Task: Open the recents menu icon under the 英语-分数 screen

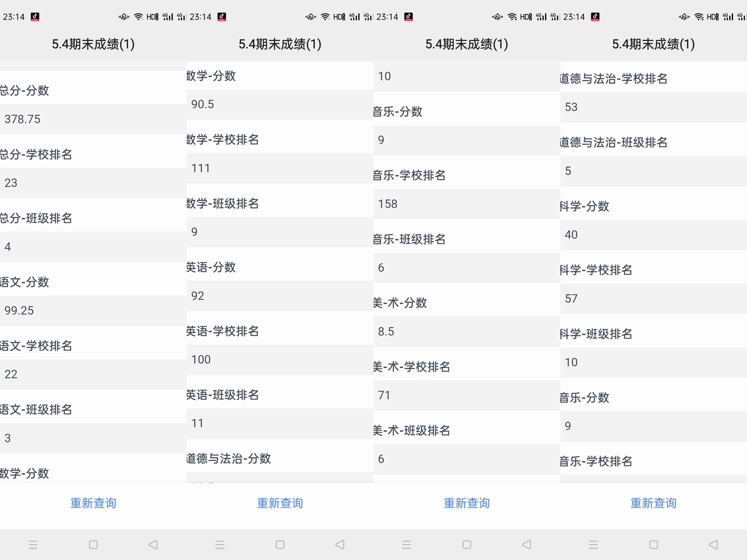Action: coord(220,545)
